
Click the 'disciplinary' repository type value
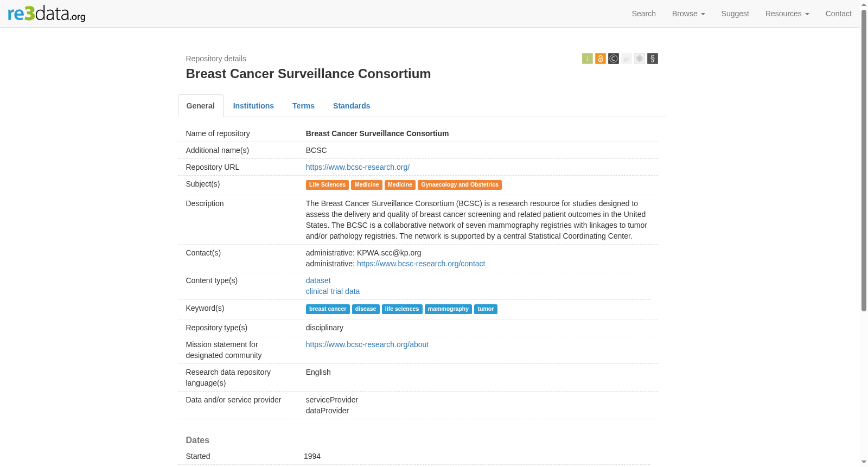pos(324,328)
